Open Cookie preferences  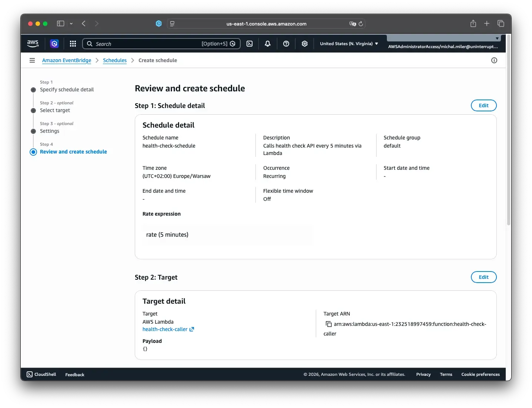[481, 374]
